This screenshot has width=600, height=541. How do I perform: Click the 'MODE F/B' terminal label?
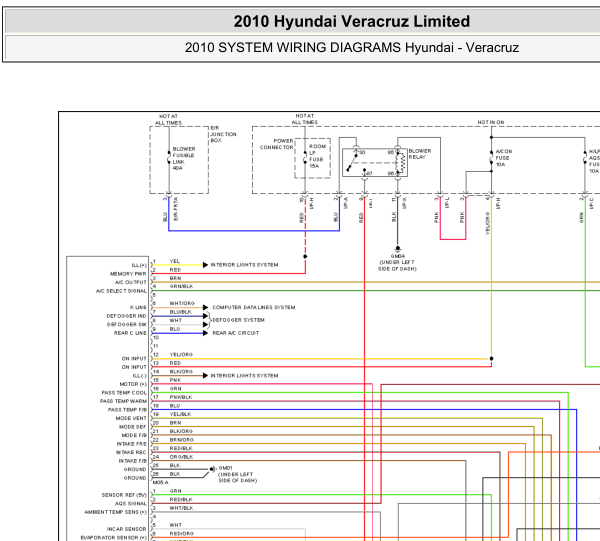tap(134, 435)
